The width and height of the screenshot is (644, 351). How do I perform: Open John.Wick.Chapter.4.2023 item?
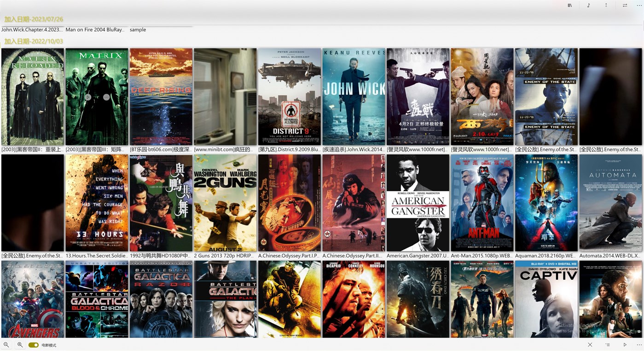point(32,29)
